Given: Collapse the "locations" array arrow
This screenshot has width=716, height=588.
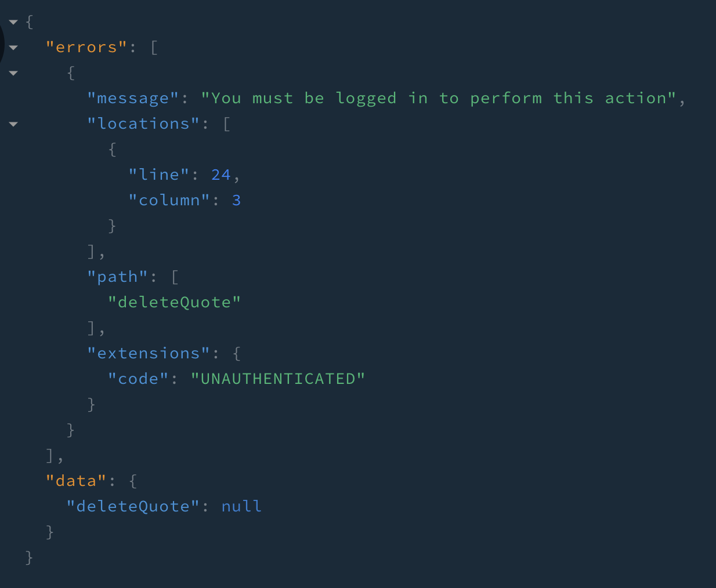Looking at the screenshot, I should click(x=13, y=124).
